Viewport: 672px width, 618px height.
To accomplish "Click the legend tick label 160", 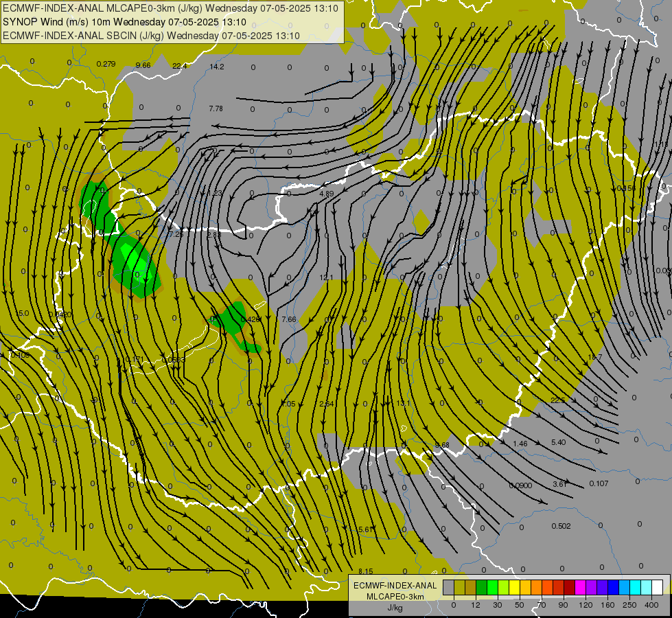I will tap(607, 605).
